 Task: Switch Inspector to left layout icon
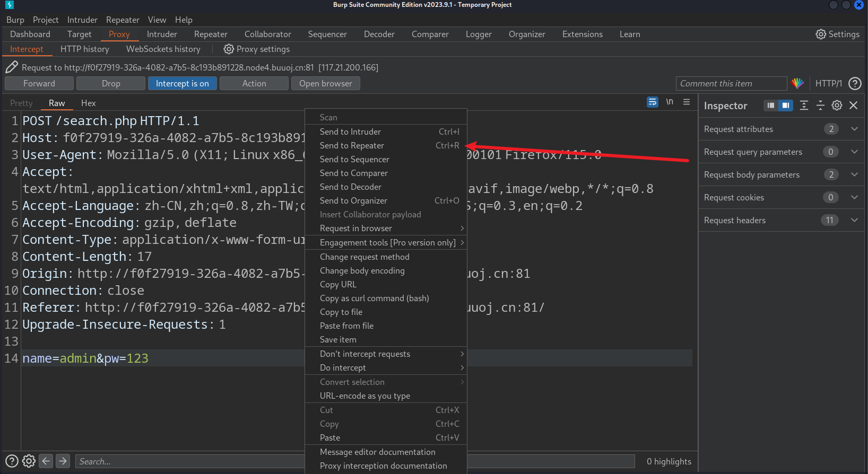click(770, 106)
